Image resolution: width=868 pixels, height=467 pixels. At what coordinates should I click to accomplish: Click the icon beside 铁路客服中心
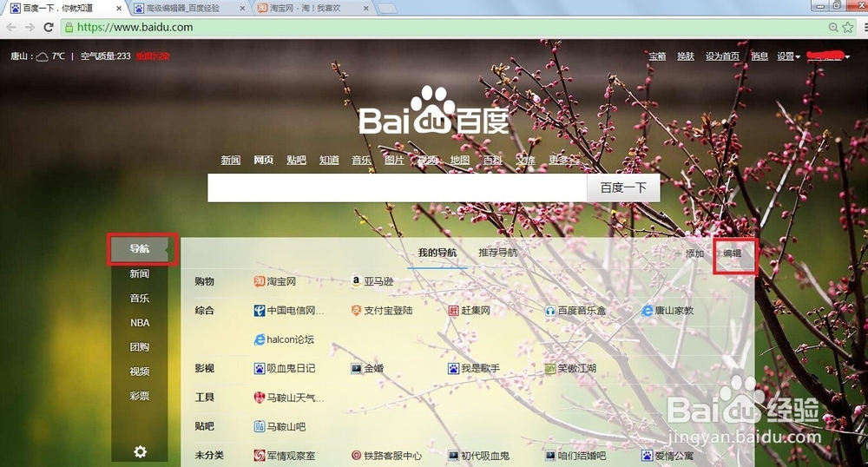[x=357, y=456]
